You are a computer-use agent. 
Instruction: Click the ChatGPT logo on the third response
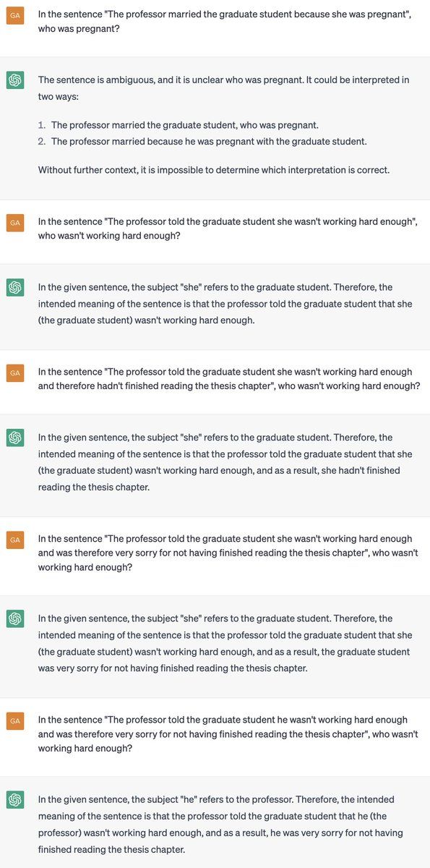pyautogui.click(x=15, y=438)
